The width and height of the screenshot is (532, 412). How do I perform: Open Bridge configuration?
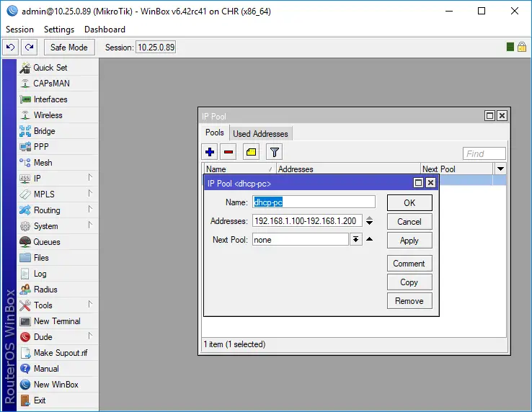58,131
